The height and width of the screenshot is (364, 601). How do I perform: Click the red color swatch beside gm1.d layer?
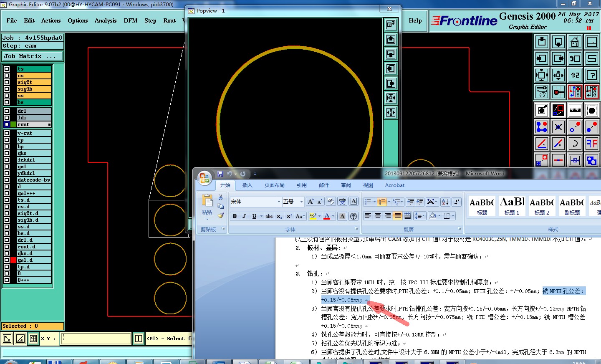[14, 260]
